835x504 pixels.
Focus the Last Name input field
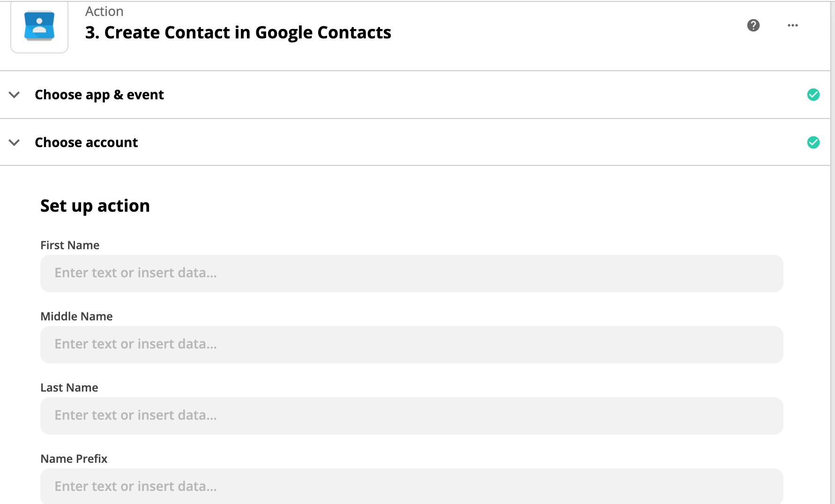click(412, 416)
